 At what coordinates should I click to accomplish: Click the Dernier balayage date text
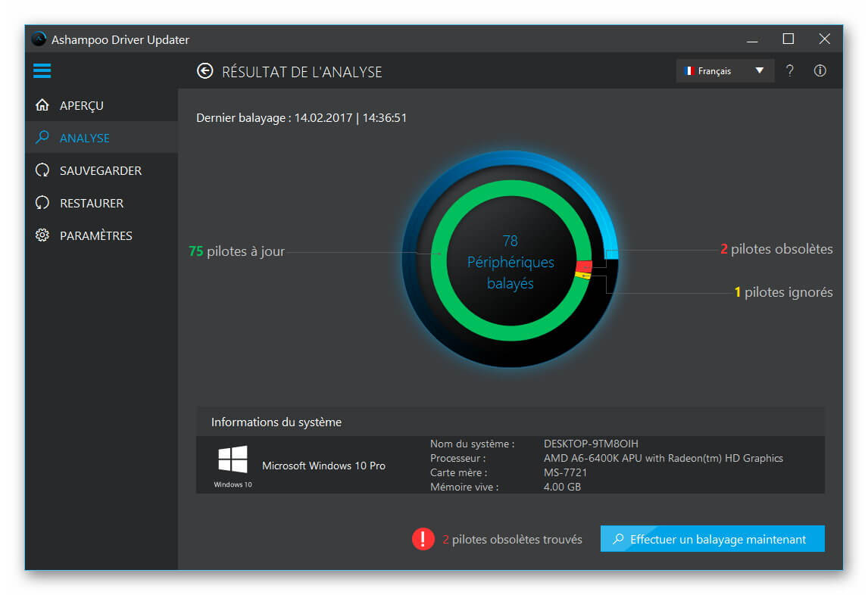coord(301,118)
